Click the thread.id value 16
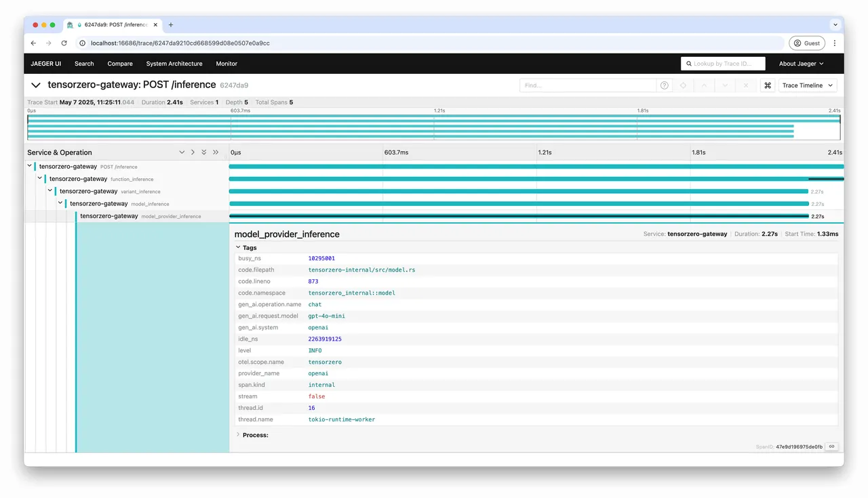The width and height of the screenshot is (868, 498). (312, 408)
